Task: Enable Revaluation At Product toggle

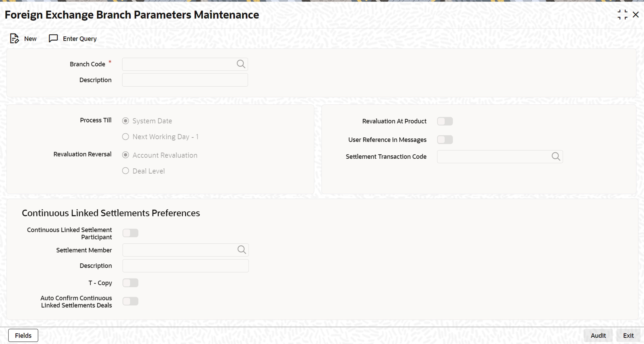Action: point(445,121)
